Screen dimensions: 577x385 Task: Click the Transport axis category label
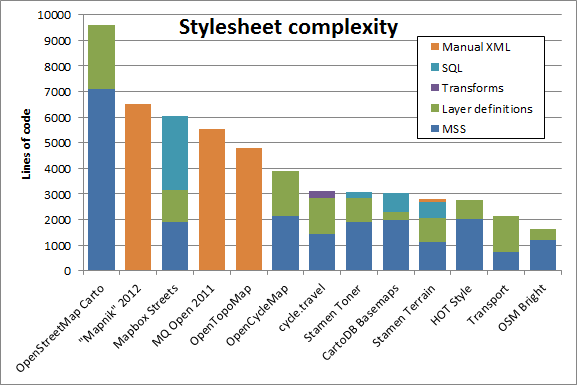(488, 305)
